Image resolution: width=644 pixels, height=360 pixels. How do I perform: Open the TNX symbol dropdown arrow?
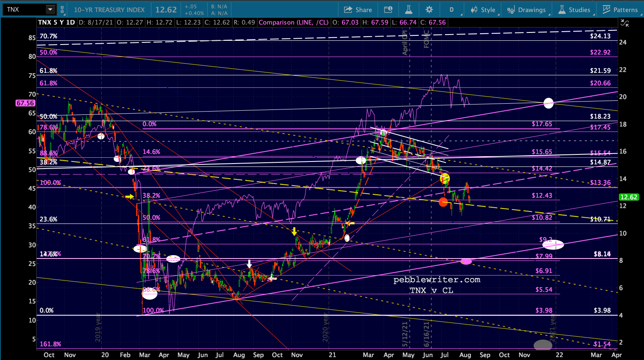click(x=50, y=10)
